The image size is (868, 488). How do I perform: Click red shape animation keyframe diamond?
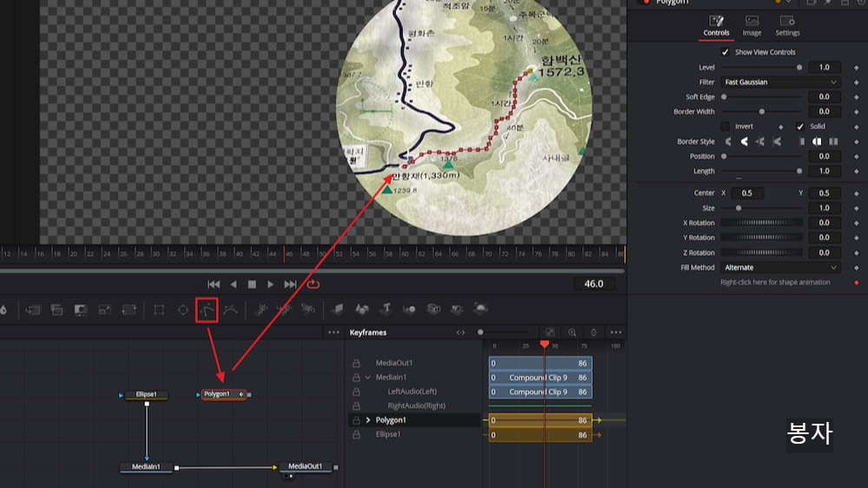[857, 282]
